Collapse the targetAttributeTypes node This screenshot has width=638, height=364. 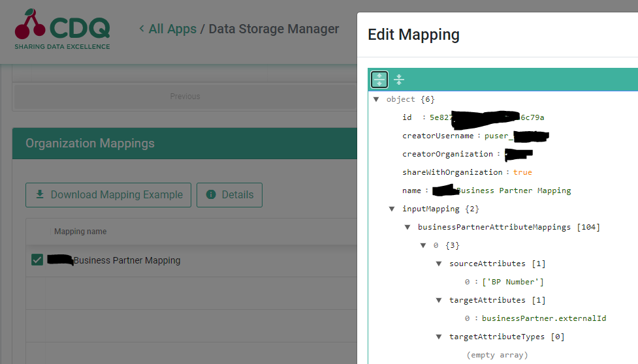coord(439,337)
